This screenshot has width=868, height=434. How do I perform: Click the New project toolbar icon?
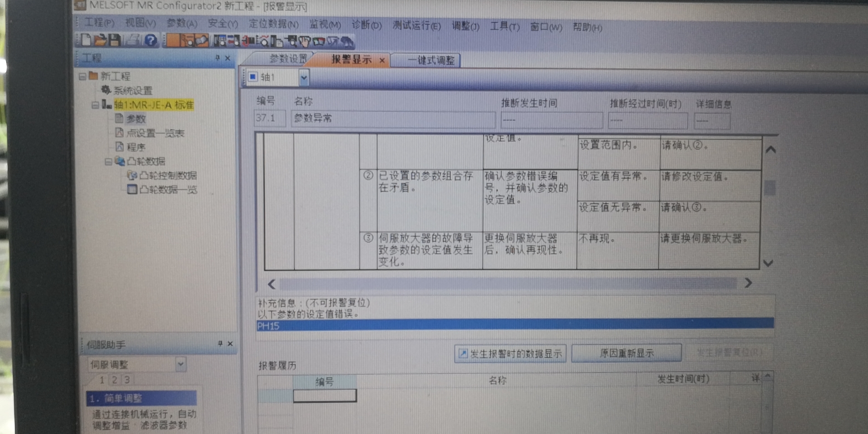pos(86,40)
